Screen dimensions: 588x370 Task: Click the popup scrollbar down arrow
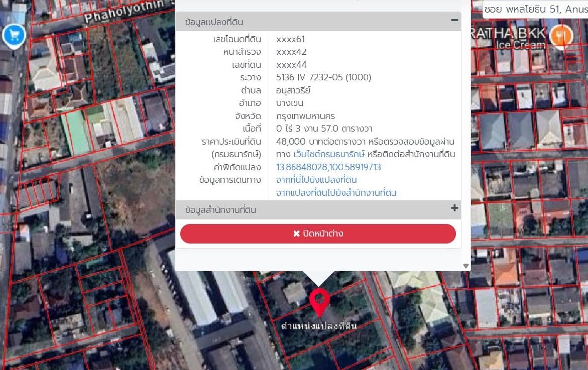coord(466,266)
